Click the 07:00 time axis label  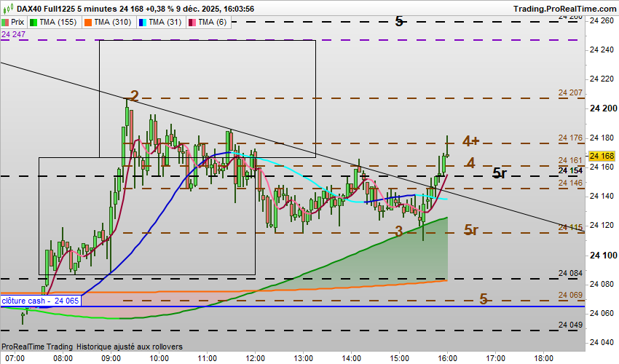coord(15,358)
